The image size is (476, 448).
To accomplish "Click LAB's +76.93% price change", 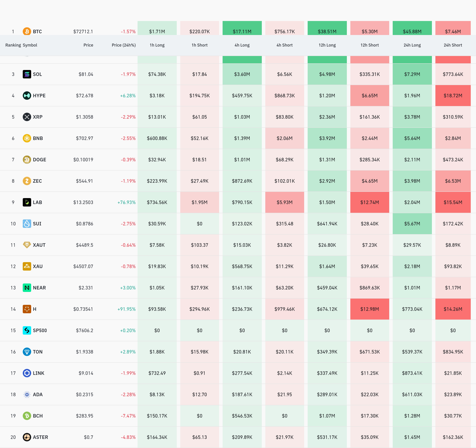I will pyautogui.click(x=126, y=202).
